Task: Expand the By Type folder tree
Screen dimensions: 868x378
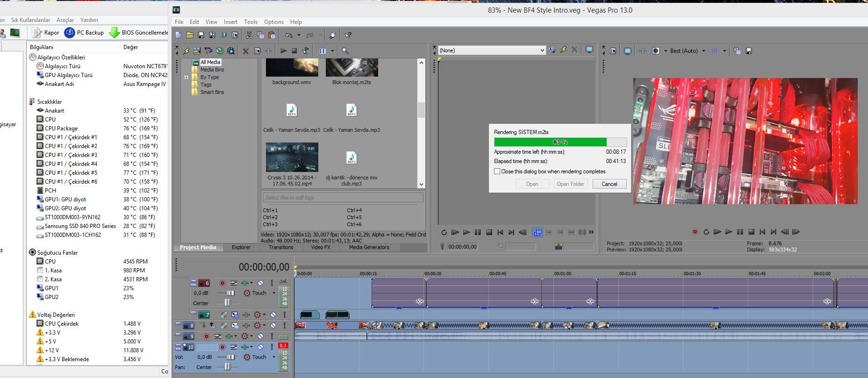Action: [x=186, y=77]
